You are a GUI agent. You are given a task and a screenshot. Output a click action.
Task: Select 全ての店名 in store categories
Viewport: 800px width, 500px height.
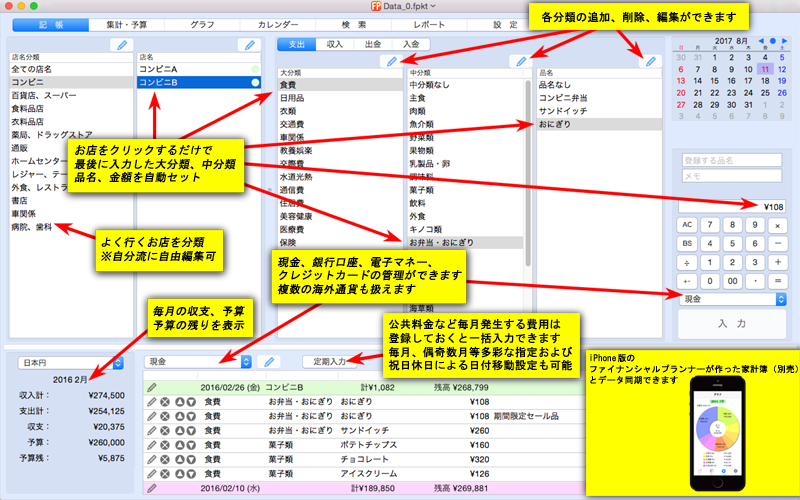pyautogui.click(x=71, y=69)
